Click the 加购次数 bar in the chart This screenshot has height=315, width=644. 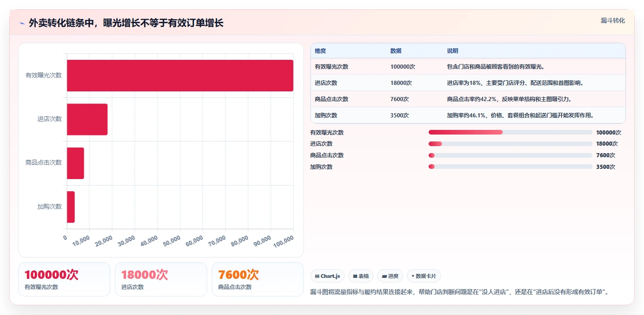[71, 207]
